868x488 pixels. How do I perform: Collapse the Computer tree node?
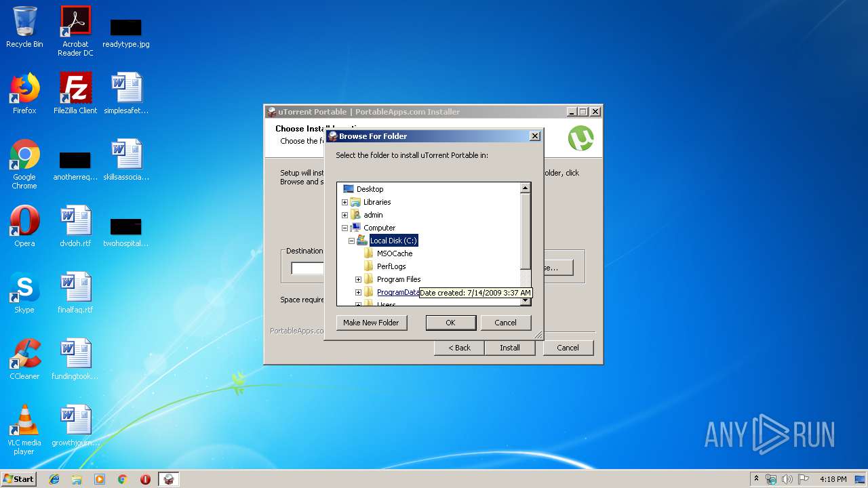click(x=344, y=228)
